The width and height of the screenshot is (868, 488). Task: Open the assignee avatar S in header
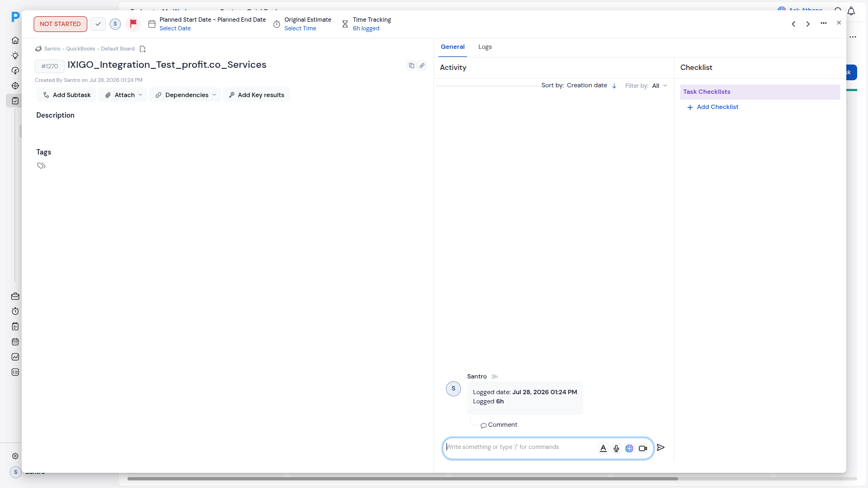115,24
